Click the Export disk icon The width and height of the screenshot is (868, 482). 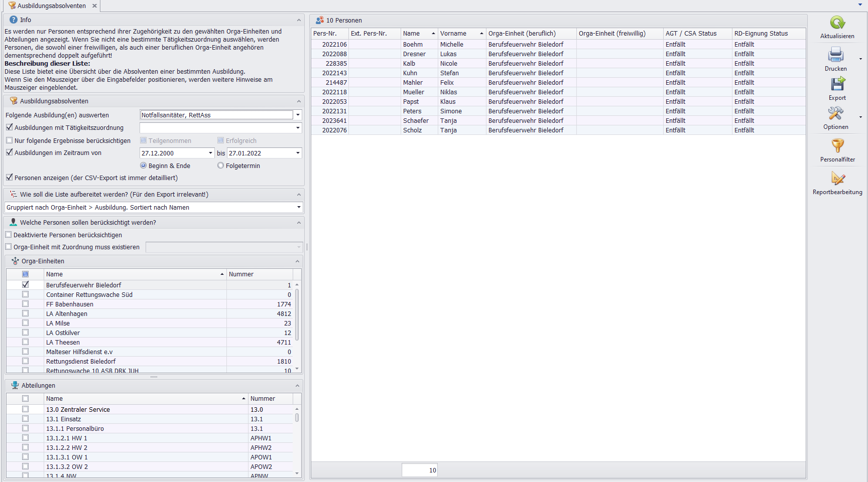837,84
